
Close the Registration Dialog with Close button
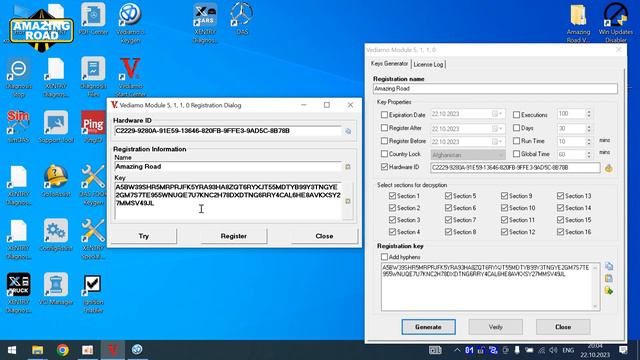[324, 236]
